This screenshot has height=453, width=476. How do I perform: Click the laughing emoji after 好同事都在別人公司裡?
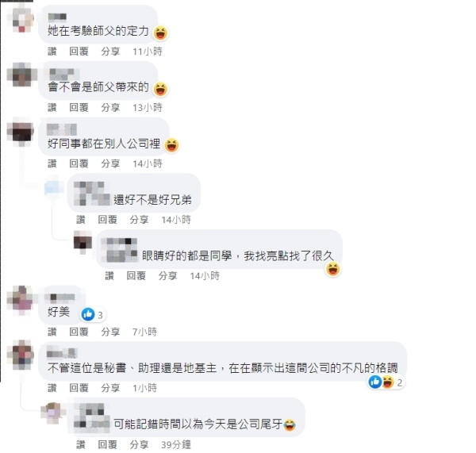click(171, 145)
